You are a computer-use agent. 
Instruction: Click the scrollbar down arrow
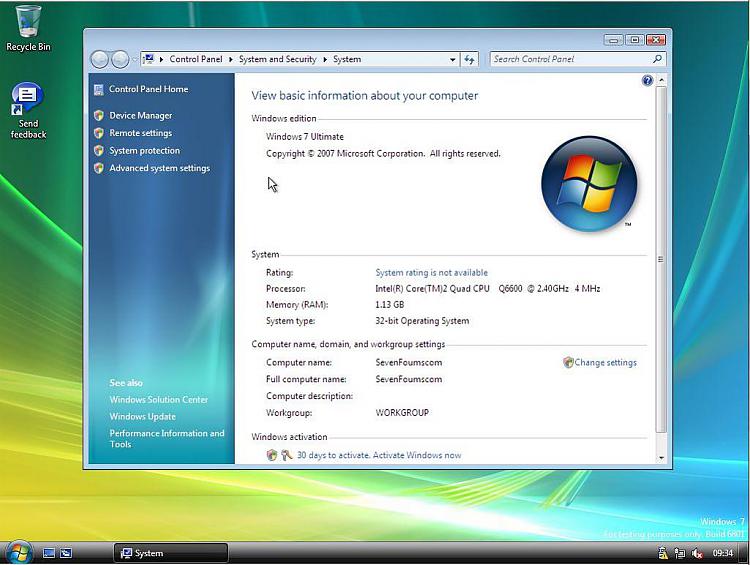coord(661,458)
